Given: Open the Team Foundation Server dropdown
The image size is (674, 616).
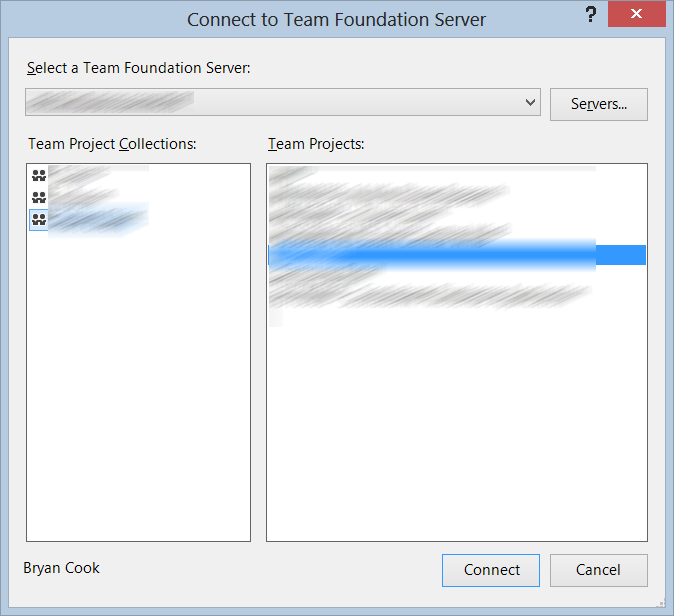Looking at the screenshot, I should 283,102.
